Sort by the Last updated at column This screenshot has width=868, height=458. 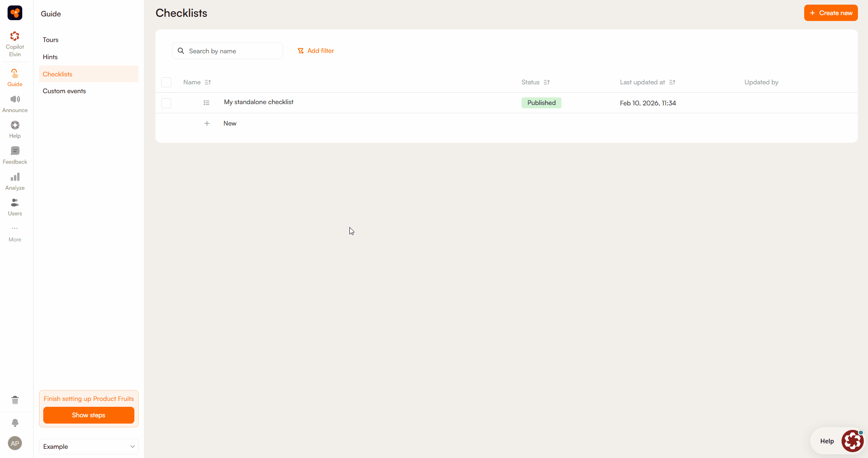click(x=672, y=82)
